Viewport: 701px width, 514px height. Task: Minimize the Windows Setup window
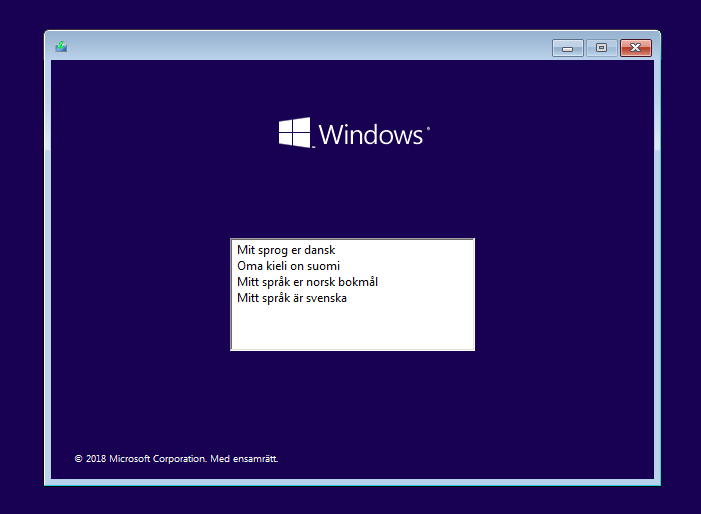click(568, 48)
